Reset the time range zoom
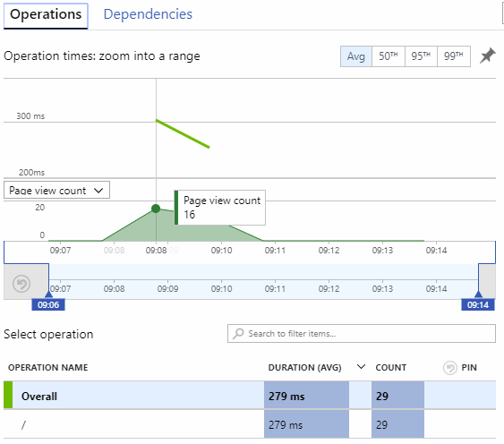Screen dimensions: 504x444 coord(21,284)
